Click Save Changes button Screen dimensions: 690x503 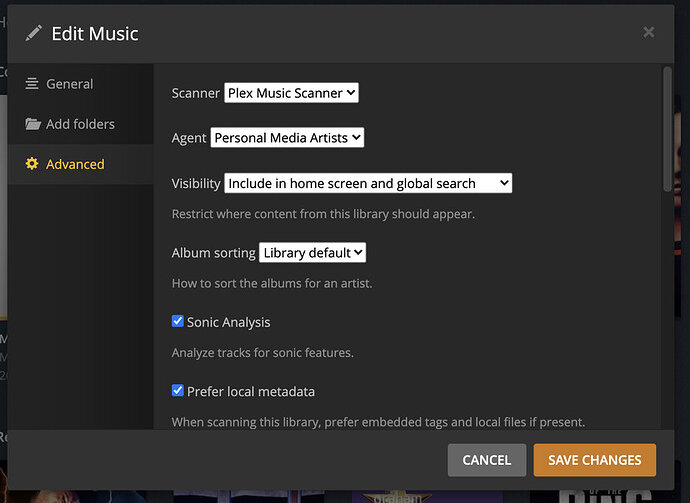[594, 460]
